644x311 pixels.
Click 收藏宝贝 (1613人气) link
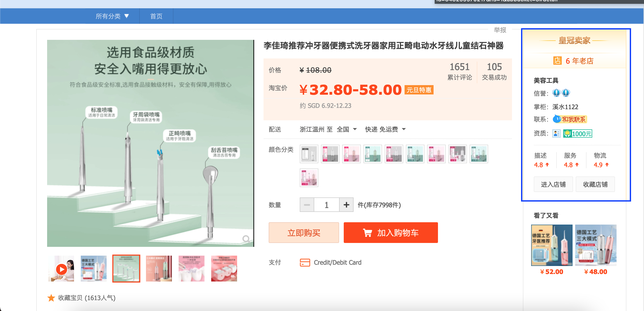click(87, 298)
